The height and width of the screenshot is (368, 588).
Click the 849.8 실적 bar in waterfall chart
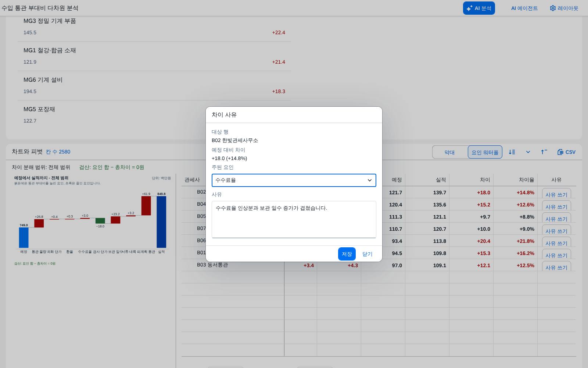[161, 222]
